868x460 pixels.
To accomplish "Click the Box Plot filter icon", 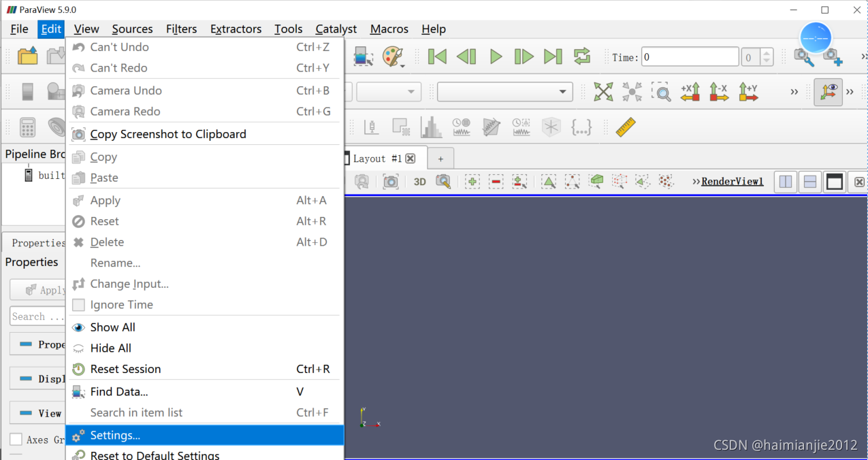I will (372, 127).
